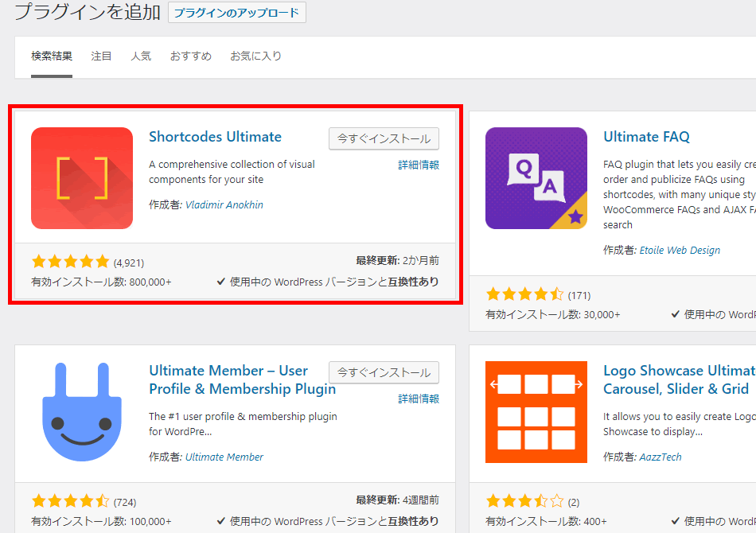Click the プラグインのアップロード button
This screenshot has width=756, height=533.
[x=237, y=13]
